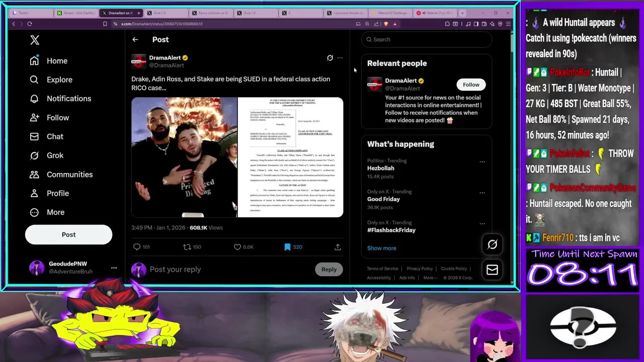Reload the page with browser refresh icon
This screenshot has height=362, width=644.
coord(30,24)
